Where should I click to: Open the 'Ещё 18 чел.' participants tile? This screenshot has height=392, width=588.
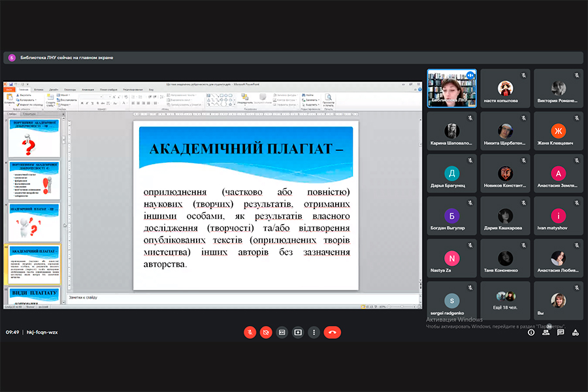point(505,301)
